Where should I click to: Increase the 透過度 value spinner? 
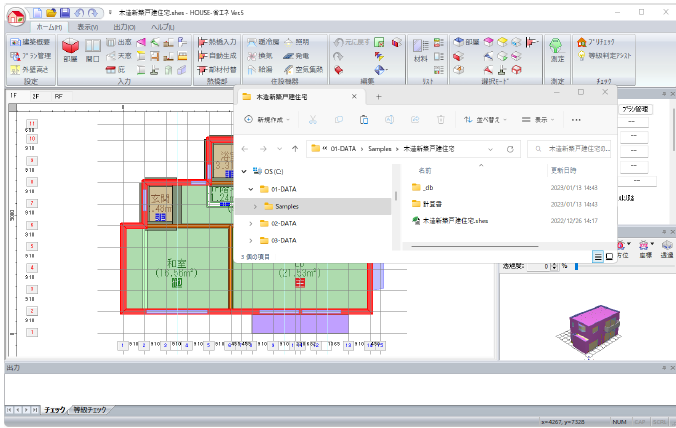coord(554,265)
